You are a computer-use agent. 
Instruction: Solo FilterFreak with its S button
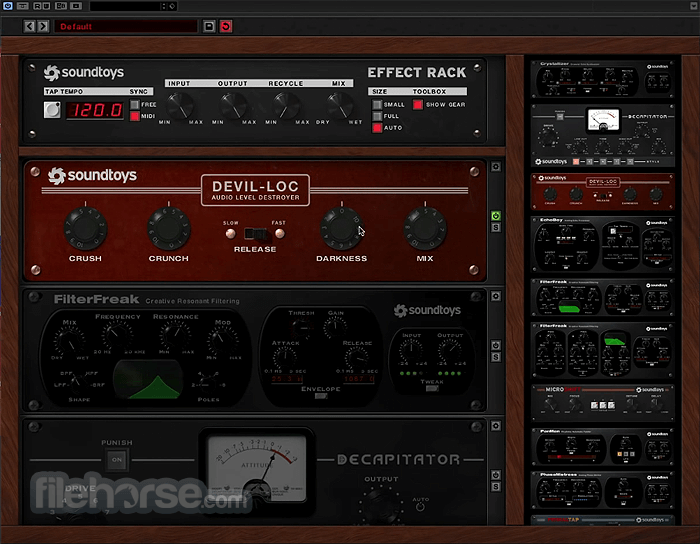tap(496, 357)
